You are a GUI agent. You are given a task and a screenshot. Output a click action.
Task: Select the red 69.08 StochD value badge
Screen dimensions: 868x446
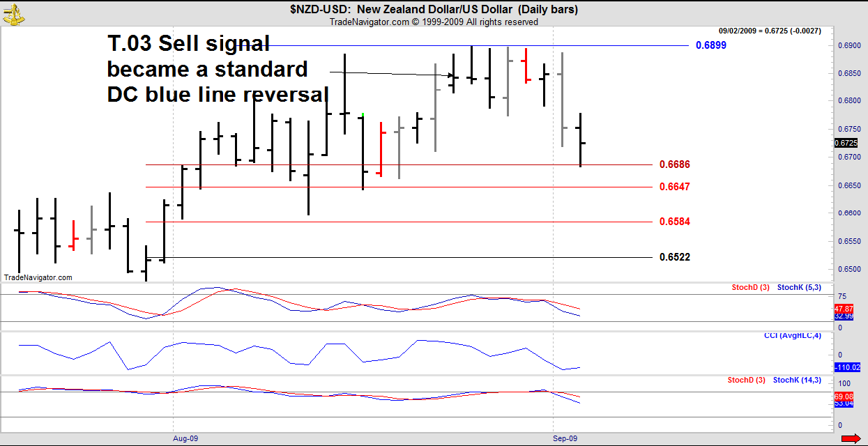(843, 396)
